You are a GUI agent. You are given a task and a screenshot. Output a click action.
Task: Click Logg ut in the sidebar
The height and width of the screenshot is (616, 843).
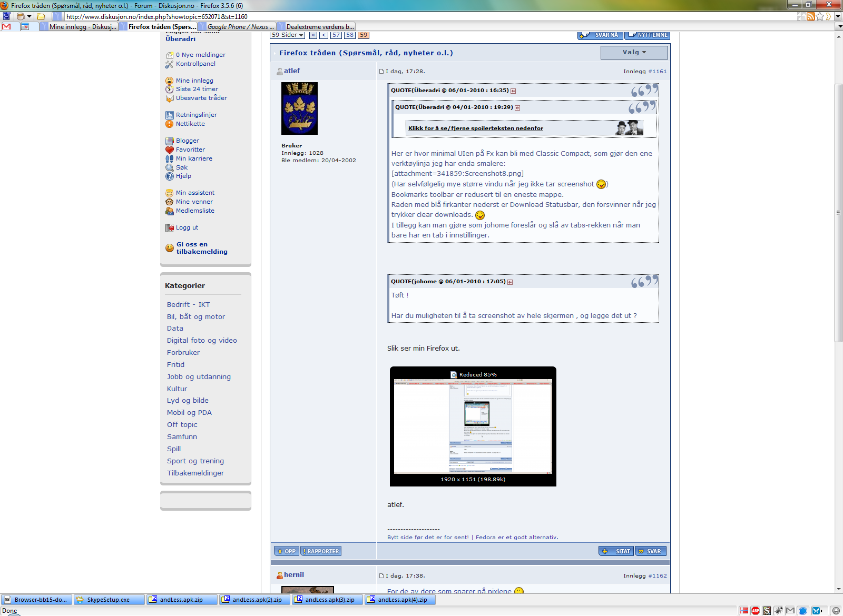point(187,227)
